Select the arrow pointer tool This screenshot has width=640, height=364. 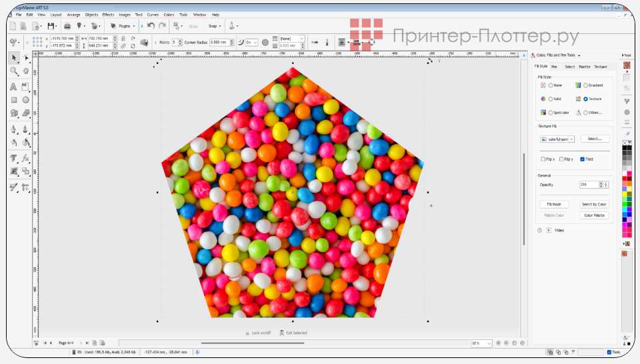coord(13,58)
